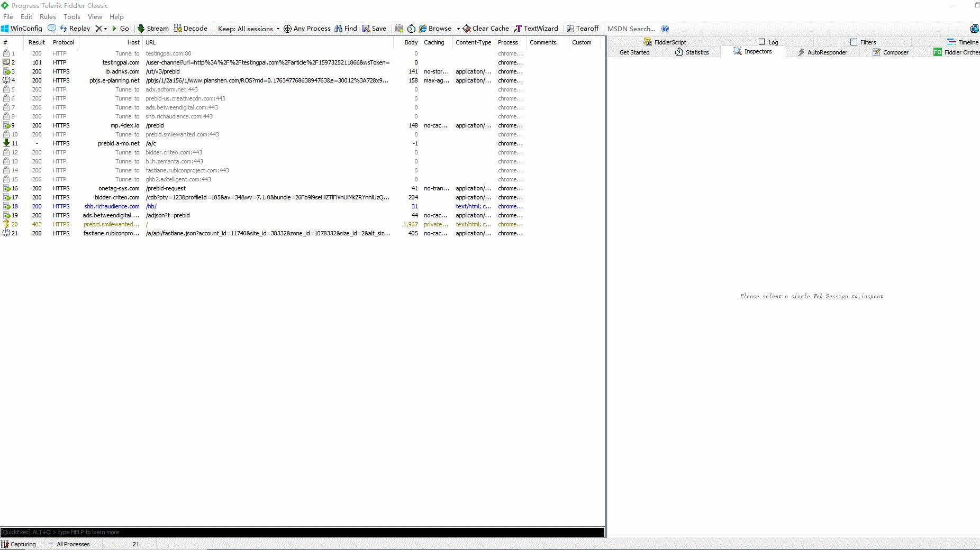Select session 2 by its websocket icon

[x=6, y=62]
